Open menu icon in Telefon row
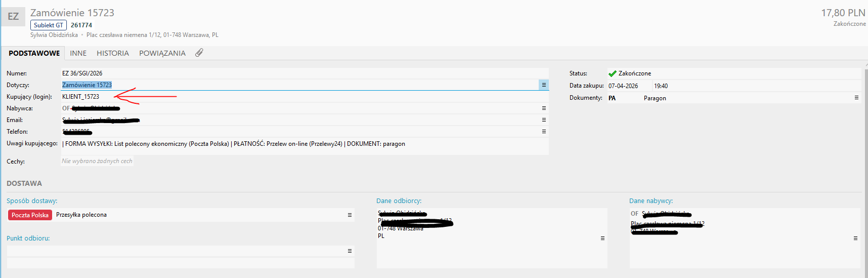The height and width of the screenshot is (278, 868). tap(544, 132)
